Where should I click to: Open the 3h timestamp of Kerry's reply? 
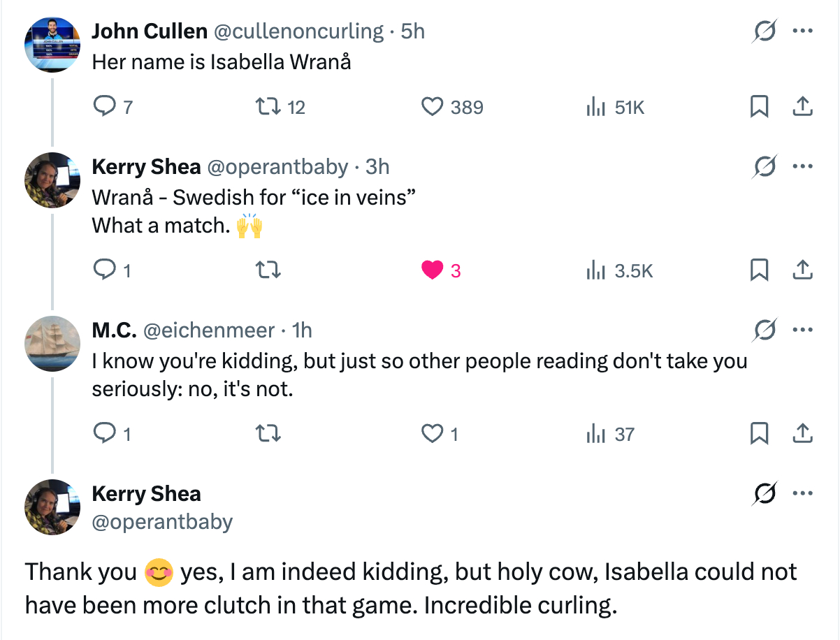(x=377, y=166)
